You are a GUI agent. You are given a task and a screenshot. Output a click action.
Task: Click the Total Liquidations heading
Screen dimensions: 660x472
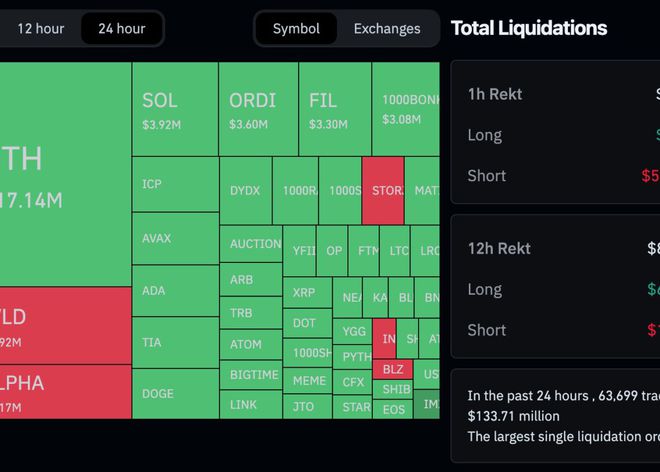click(x=529, y=28)
